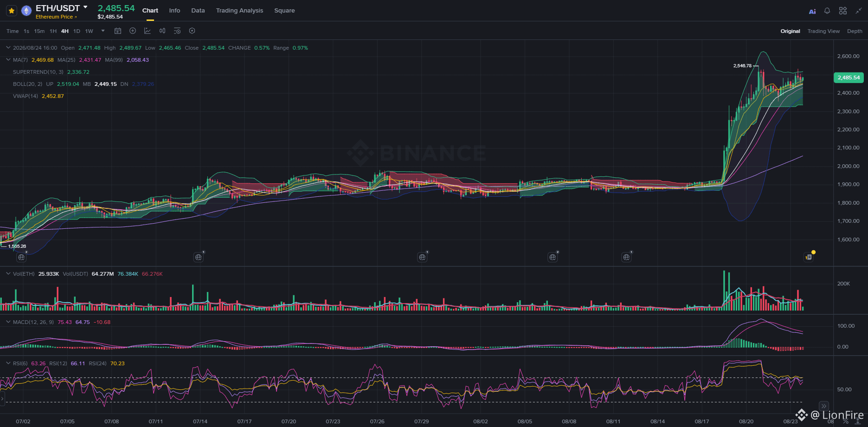This screenshot has width=868, height=427.
Task: Click the MA(99) value 2,058.43
Action: coord(138,60)
